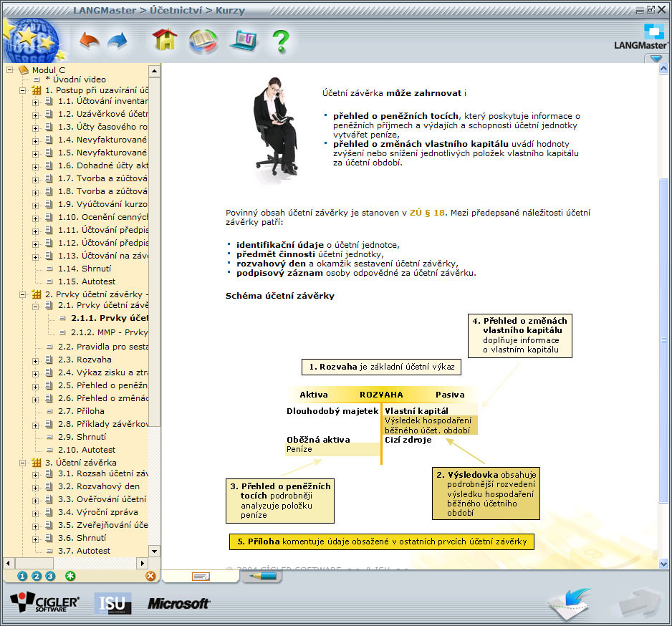The height and width of the screenshot is (626, 672).
Task: Click the 3. Přehled o peněžních tocích box
Action: coord(280,501)
